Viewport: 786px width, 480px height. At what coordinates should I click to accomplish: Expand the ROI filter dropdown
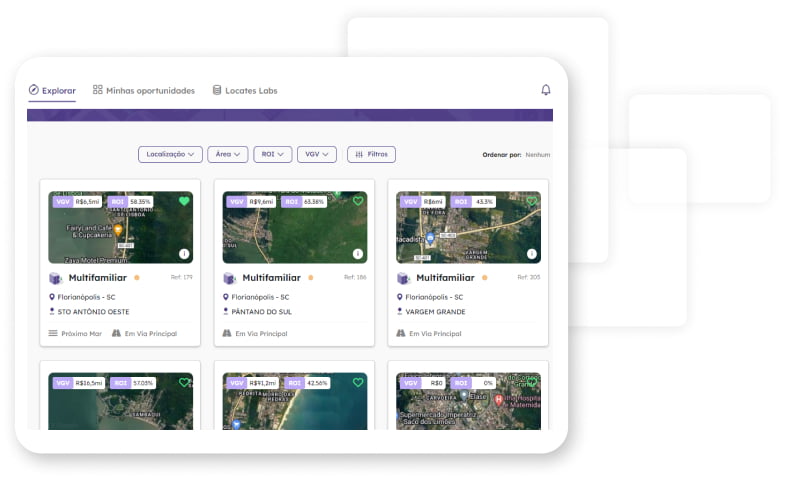tap(273, 155)
